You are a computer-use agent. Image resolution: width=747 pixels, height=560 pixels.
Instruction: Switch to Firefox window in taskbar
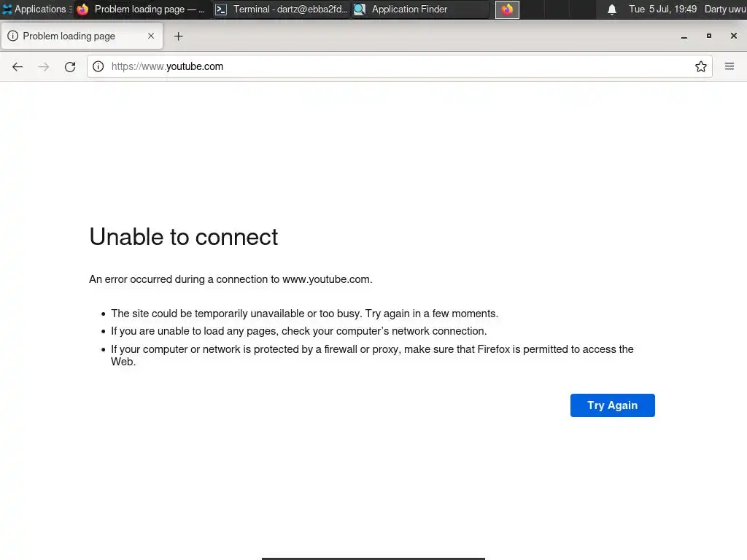coord(141,9)
